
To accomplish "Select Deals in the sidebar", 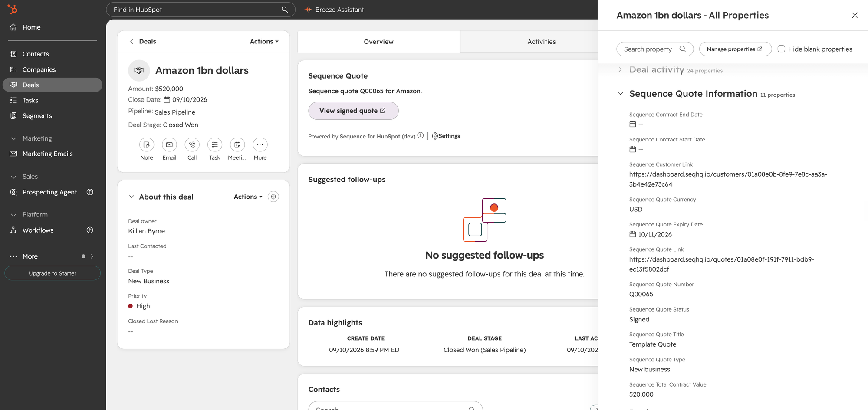I will pos(52,85).
